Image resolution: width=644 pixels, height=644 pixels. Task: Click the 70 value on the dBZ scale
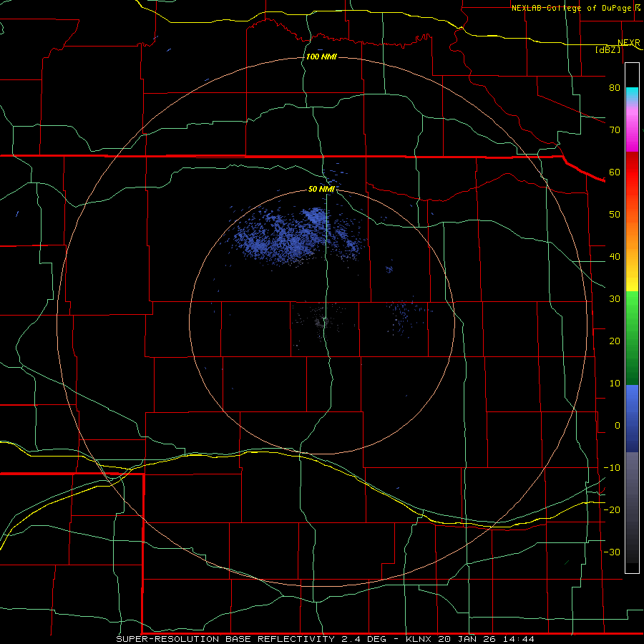click(615, 130)
